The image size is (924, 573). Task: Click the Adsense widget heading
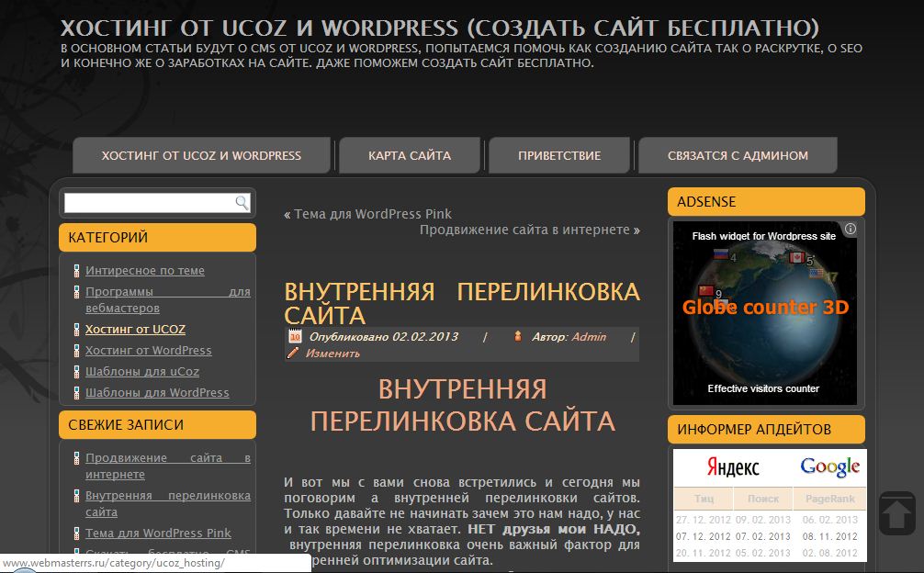pyautogui.click(x=766, y=201)
